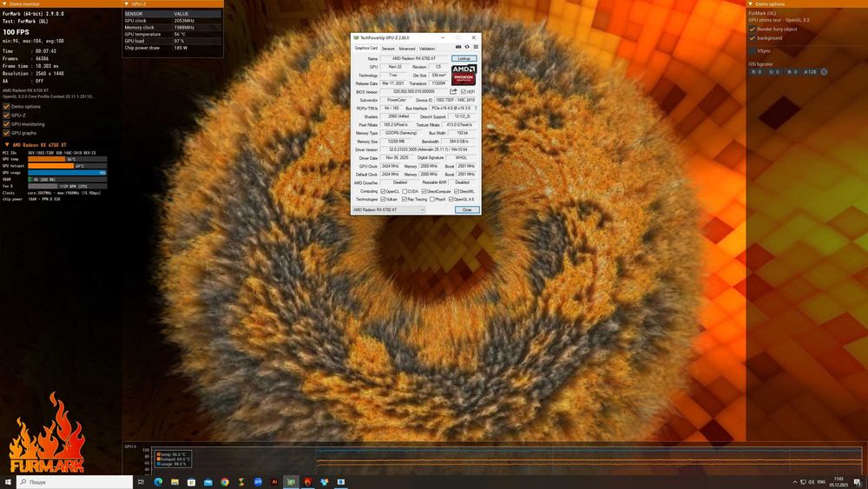The height and width of the screenshot is (489, 868).
Task: Toggle Demo options checkbox in monitor
Action: (x=7, y=106)
